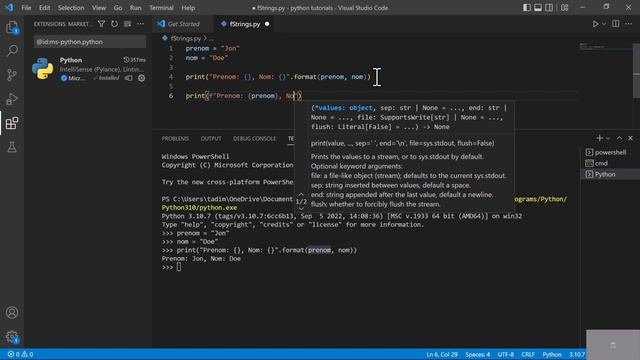
Task: Open the Go menu
Action: click(118, 8)
